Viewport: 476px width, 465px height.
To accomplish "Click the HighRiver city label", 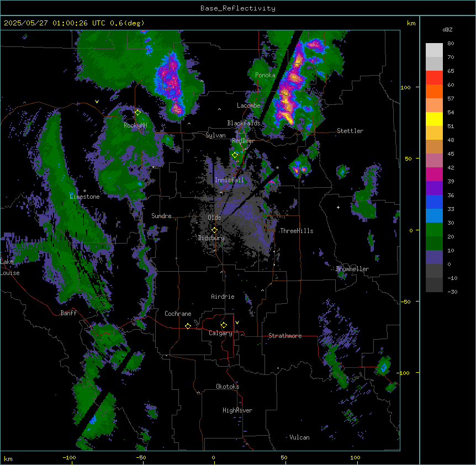I will click(x=237, y=410).
